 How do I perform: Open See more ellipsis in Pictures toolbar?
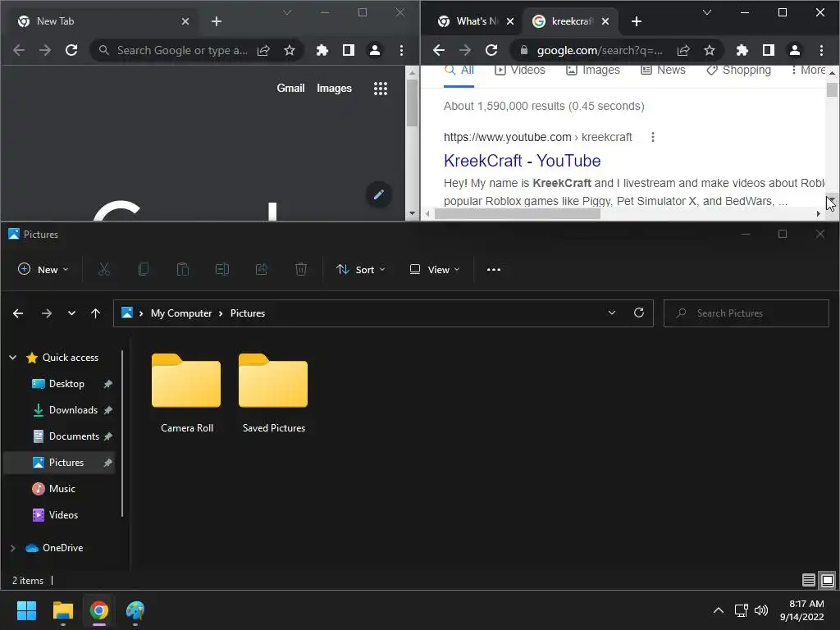493,269
